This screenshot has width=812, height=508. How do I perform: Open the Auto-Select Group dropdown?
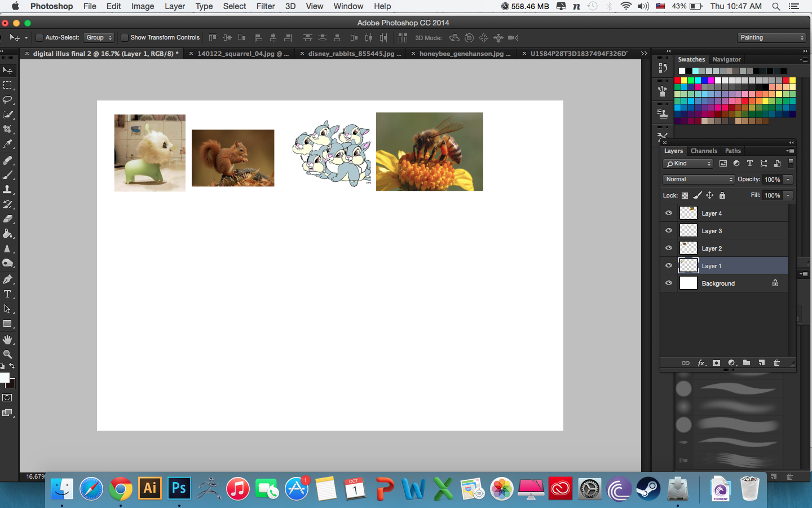coord(99,38)
